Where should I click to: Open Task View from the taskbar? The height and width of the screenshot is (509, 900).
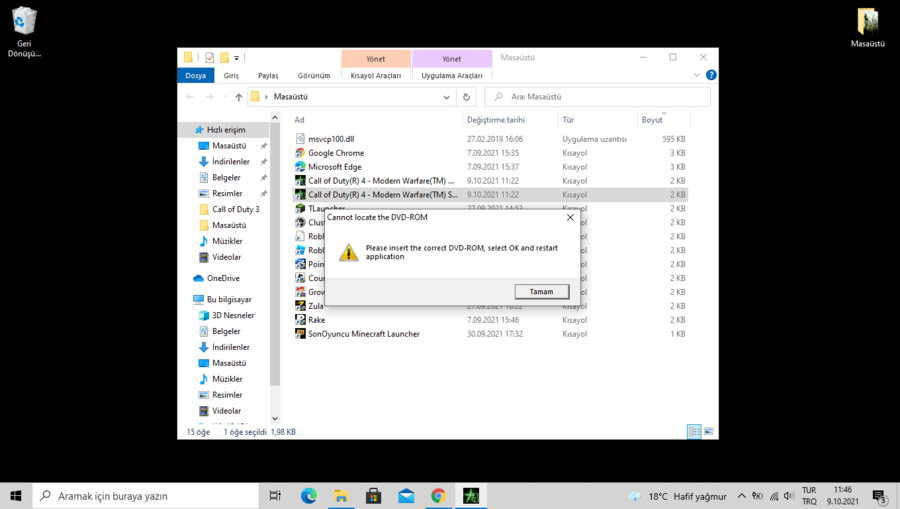point(276,496)
